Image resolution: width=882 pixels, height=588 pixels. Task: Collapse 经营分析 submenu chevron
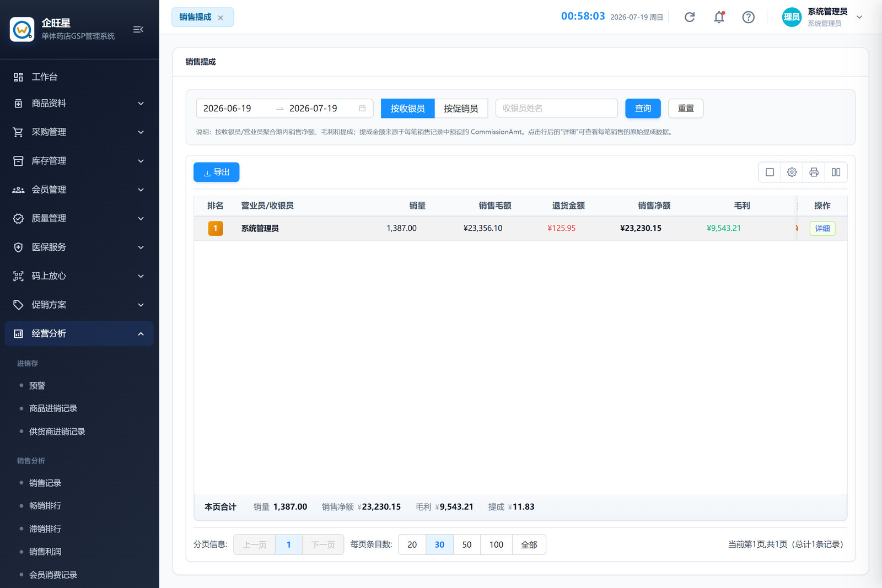(141, 334)
